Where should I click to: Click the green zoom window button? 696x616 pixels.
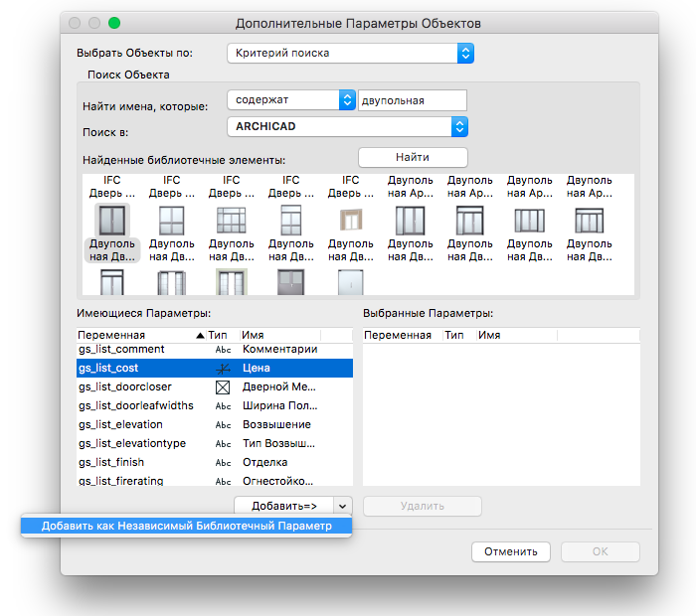(114, 23)
